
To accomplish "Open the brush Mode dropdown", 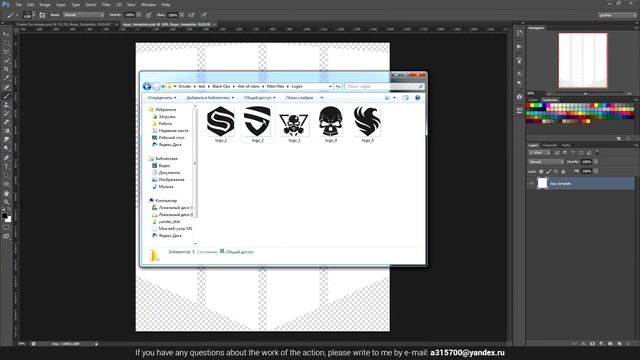I will [x=84, y=15].
